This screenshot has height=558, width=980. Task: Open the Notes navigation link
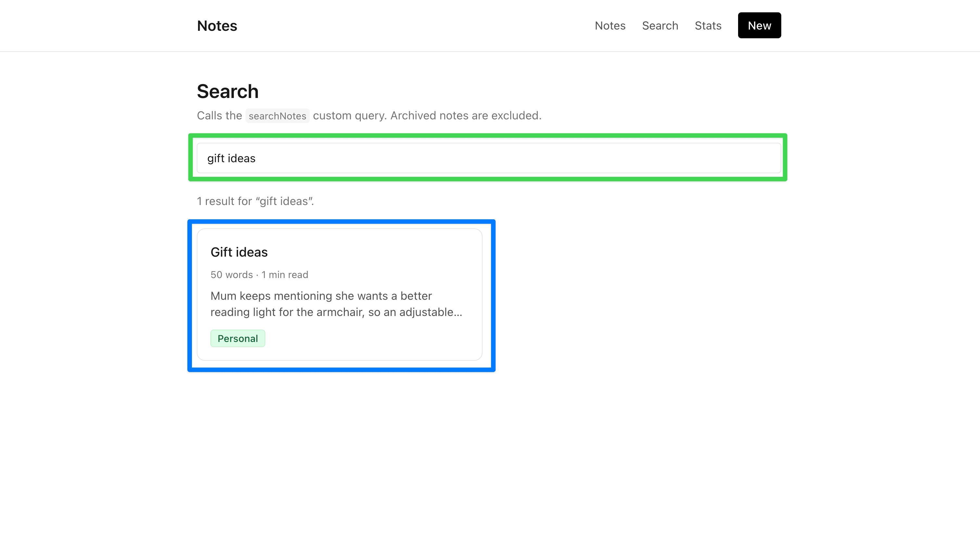click(610, 26)
